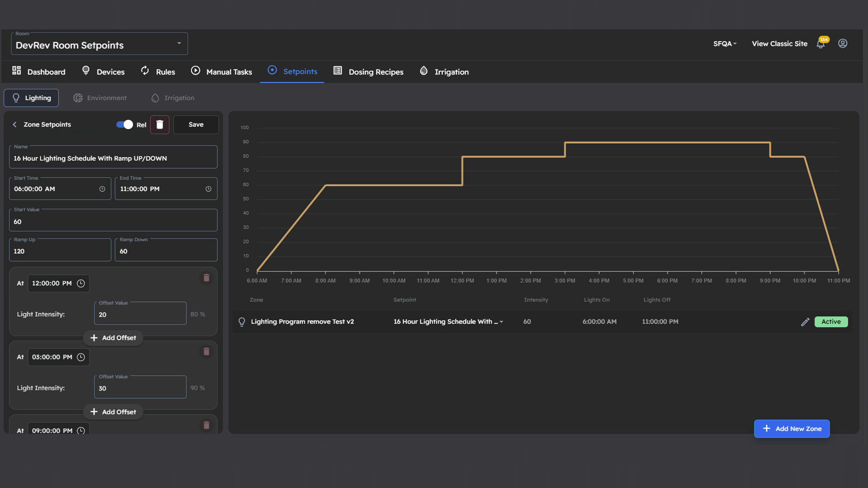Open End Time clock picker icon

(x=208, y=189)
